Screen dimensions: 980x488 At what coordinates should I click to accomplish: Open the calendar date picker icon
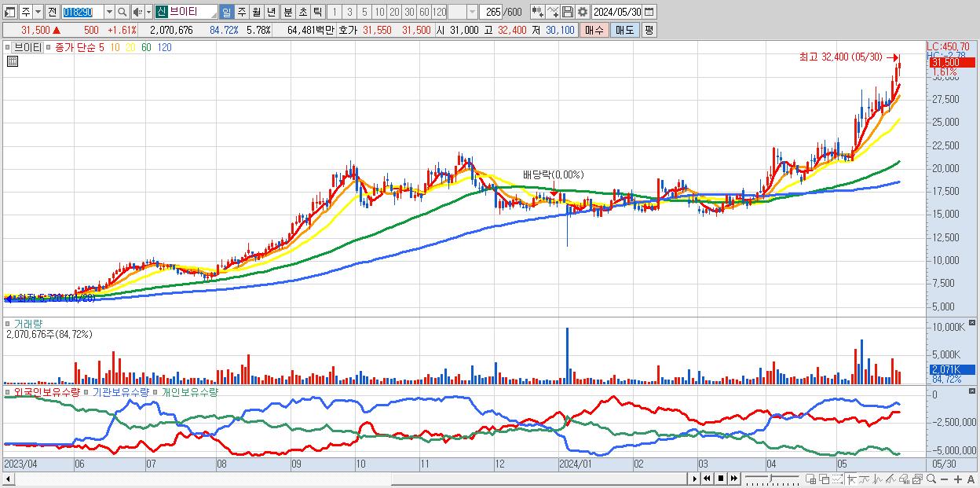click(649, 12)
